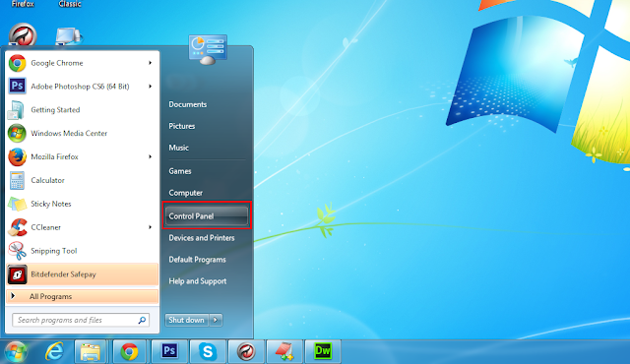Expand the CCleaner jump list arrow
Image resolution: width=630 pixels, height=364 pixels.
pos(150,227)
